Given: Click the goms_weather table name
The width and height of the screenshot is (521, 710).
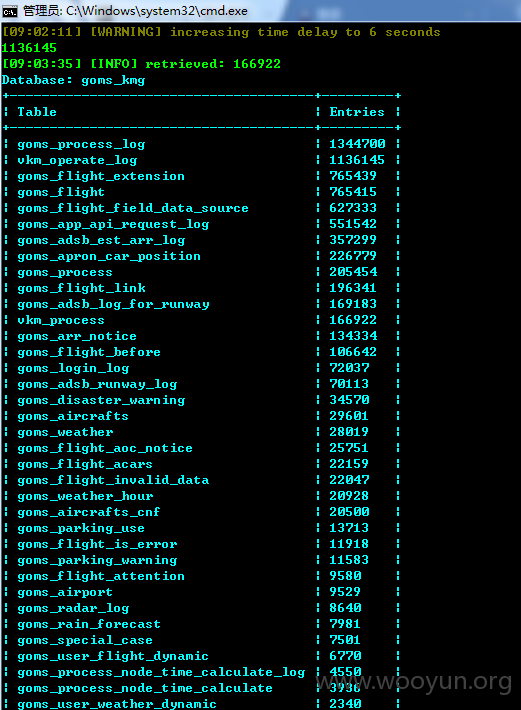Looking at the screenshot, I should click(65, 432).
